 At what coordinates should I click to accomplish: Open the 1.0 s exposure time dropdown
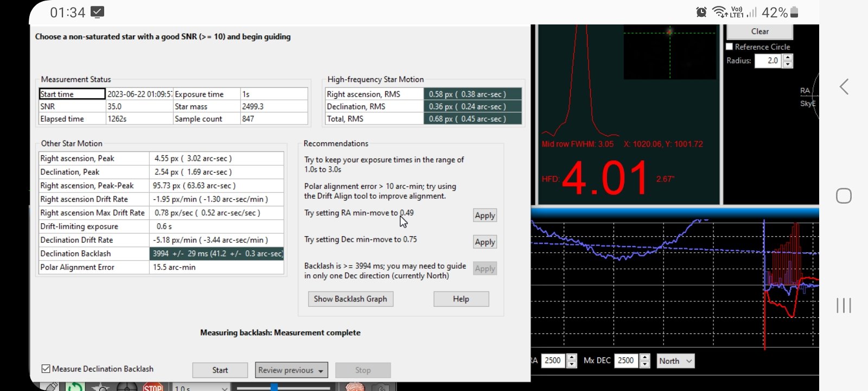[x=201, y=388]
